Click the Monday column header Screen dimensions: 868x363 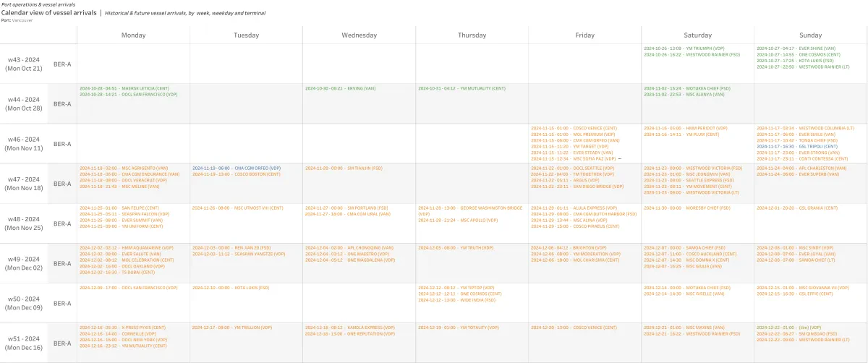tap(133, 35)
